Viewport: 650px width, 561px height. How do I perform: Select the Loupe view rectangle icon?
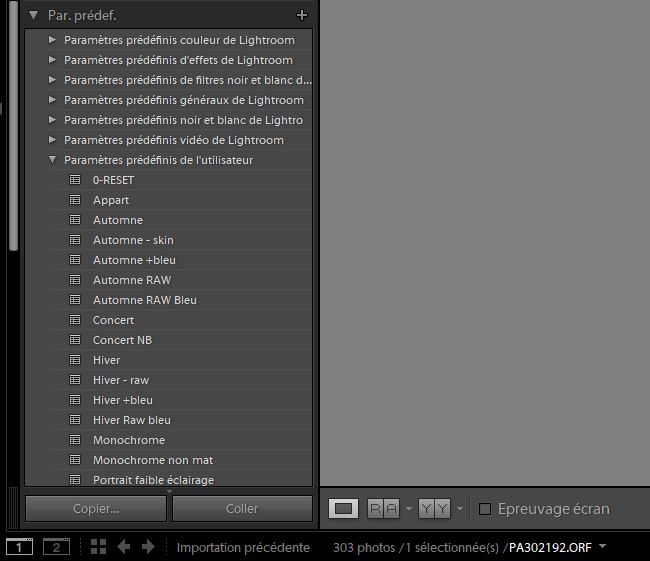(343, 508)
